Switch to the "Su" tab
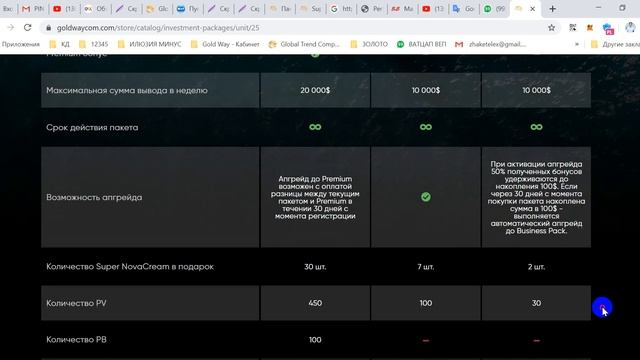This screenshot has width=640, height=360. tap(311, 9)
